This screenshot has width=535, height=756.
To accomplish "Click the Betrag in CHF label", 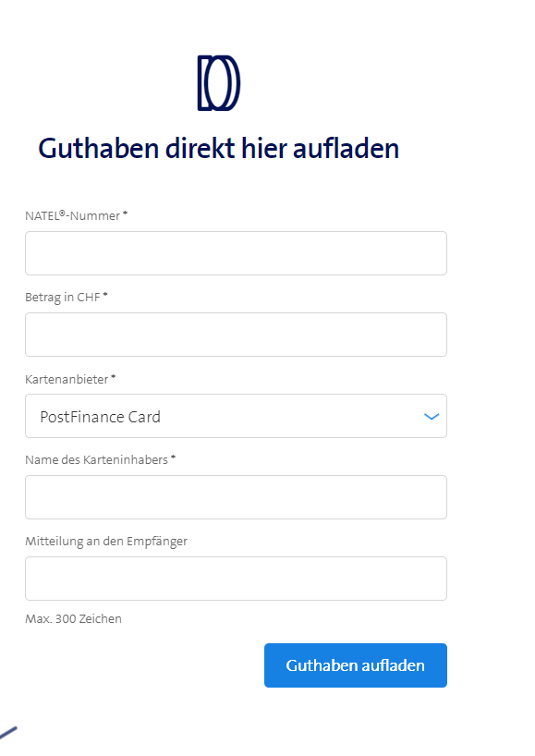I will 65,297.
